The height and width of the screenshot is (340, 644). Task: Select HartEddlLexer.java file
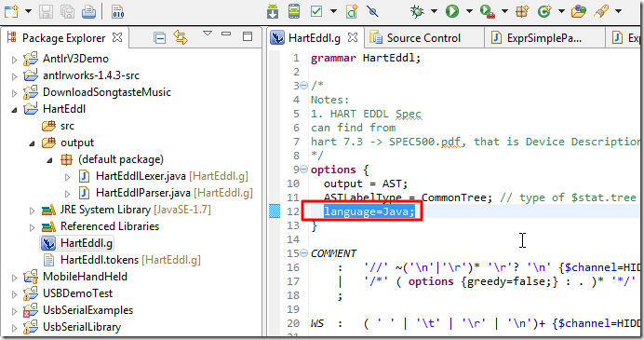click(141, 176)
